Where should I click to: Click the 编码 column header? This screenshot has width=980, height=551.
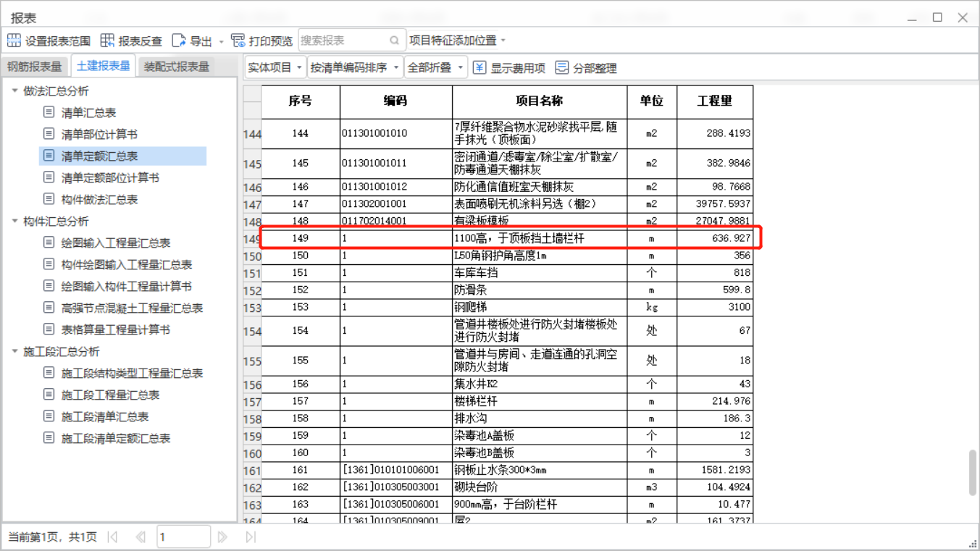[396, 101]
